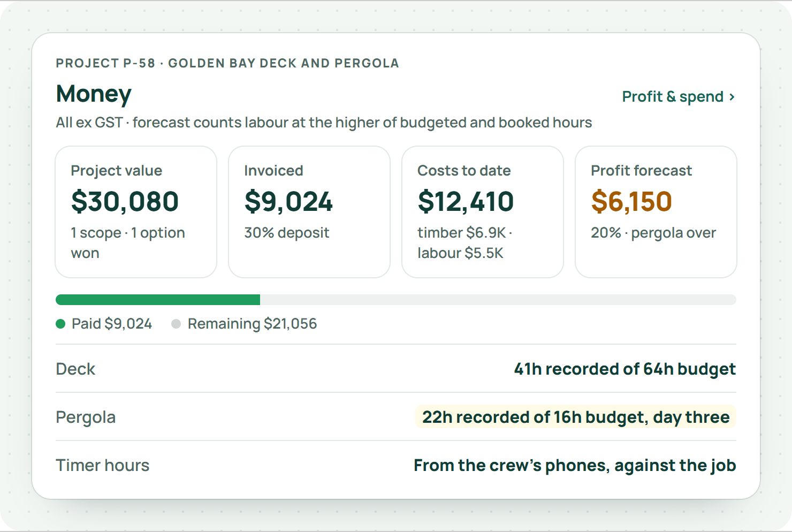The image size is (792, 532).
Task: Click the '30% deposit' note
Action: [x=287, y=233]
